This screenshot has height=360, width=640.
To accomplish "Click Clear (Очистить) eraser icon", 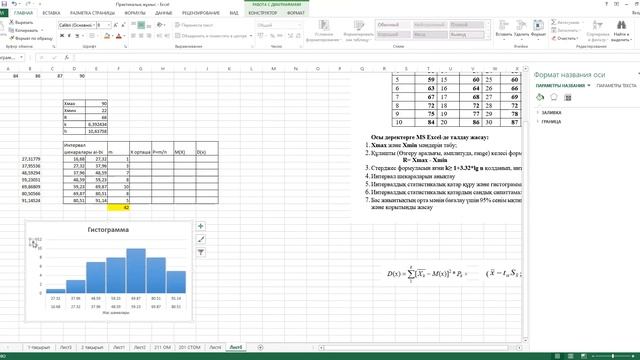I will [x=554, y=38].
